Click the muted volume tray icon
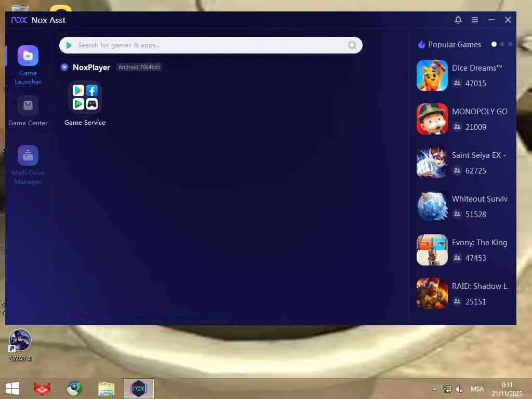Image resolution: width=532 pixels, height=399 pixels. [460, 389]
